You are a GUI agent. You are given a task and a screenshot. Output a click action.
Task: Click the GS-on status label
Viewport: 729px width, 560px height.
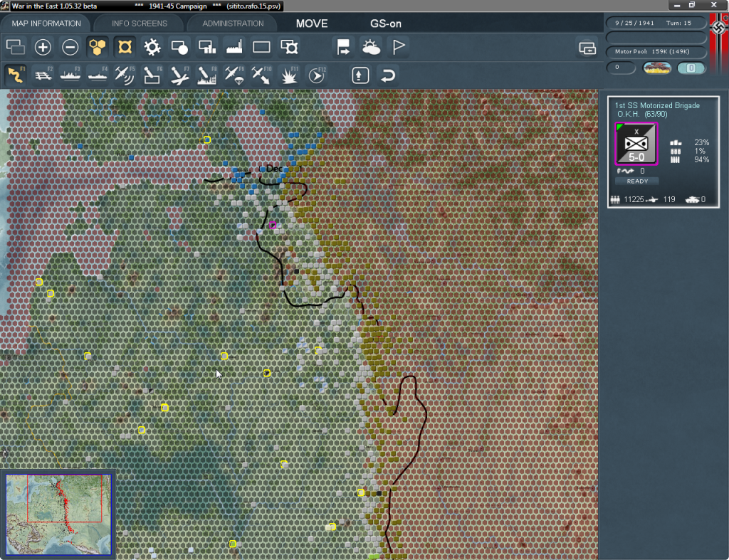coord(385,23)
